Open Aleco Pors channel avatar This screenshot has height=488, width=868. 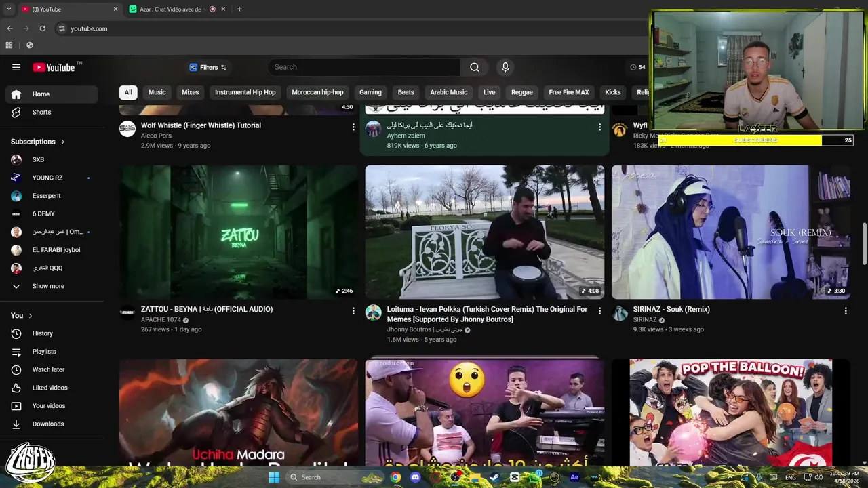127,129
